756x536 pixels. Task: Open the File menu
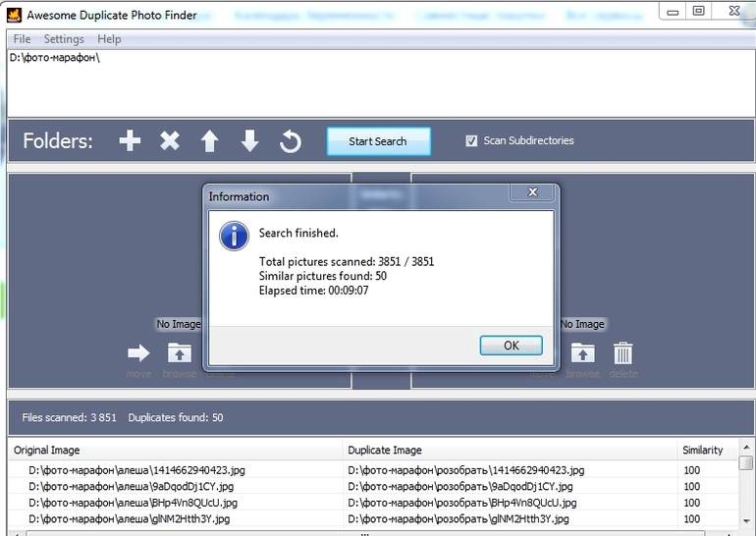tap(22, 39)
